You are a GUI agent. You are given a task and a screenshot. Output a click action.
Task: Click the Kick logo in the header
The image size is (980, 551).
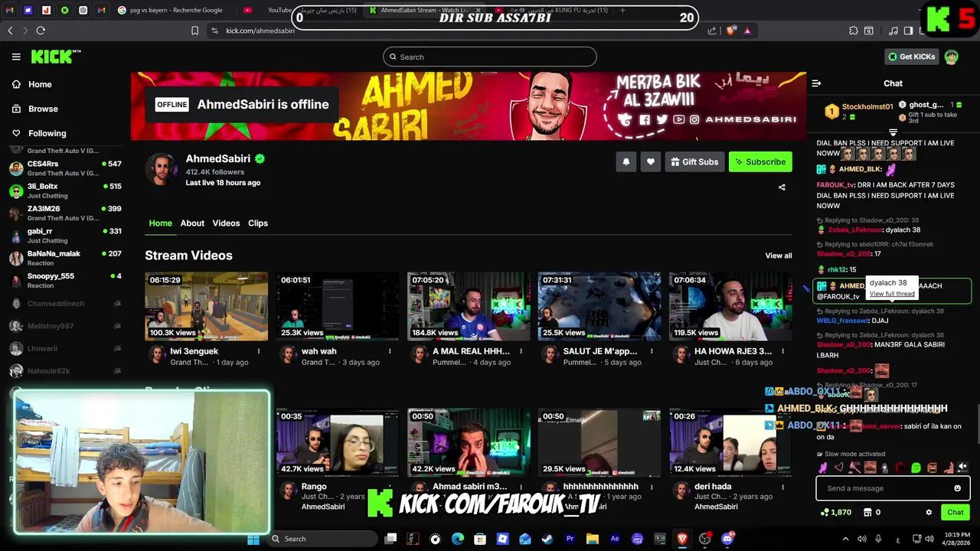tap(55, 57)
